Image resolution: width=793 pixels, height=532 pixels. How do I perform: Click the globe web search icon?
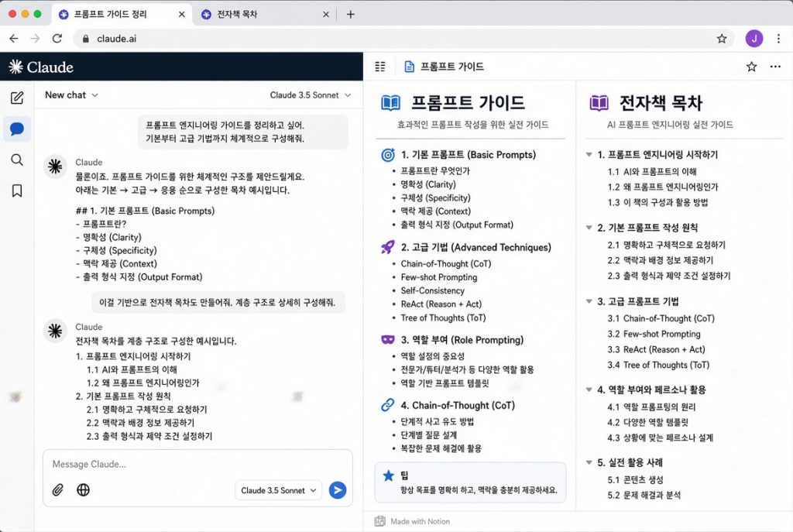click(x=83, y=489)
